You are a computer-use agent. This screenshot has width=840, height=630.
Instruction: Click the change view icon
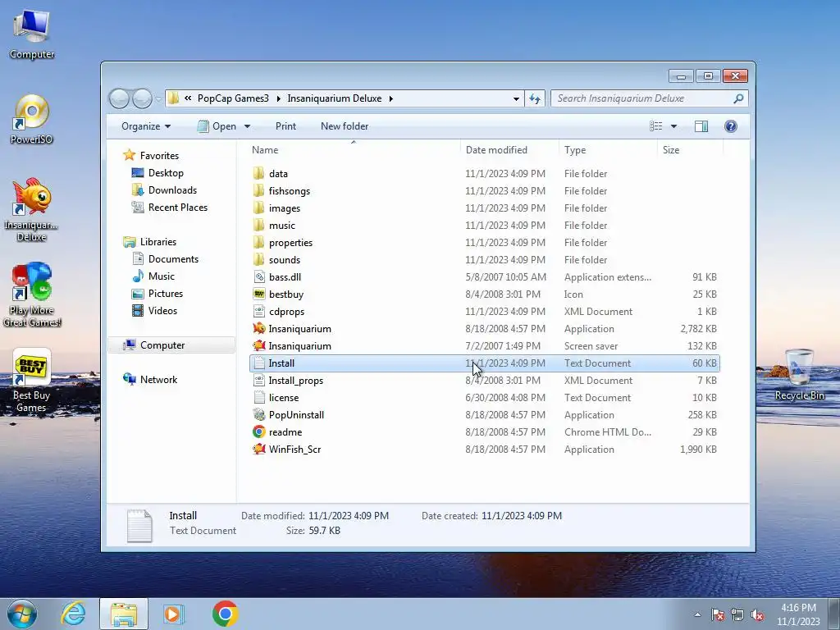tap(655, 126)
